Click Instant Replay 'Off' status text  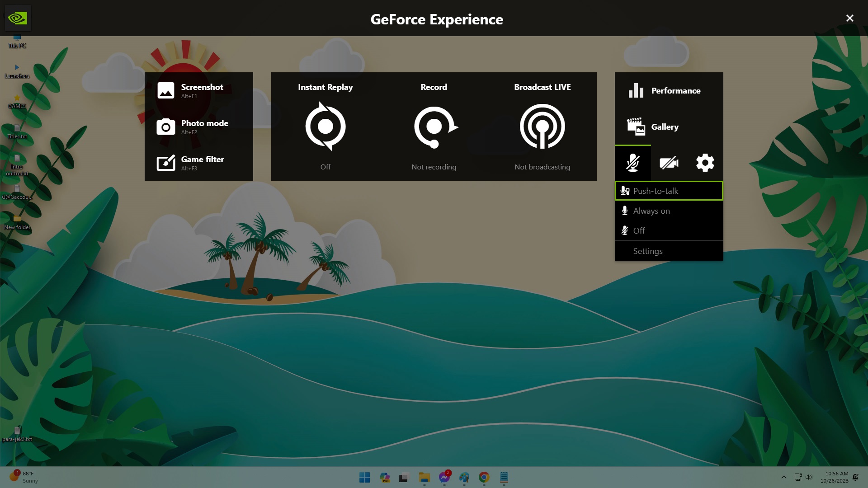click(x=325, y=167)
